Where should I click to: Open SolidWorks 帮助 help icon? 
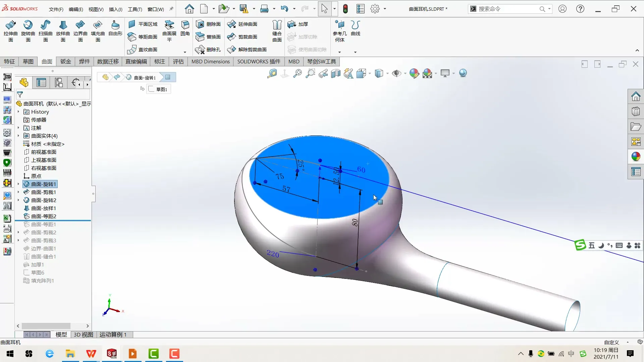580,9
